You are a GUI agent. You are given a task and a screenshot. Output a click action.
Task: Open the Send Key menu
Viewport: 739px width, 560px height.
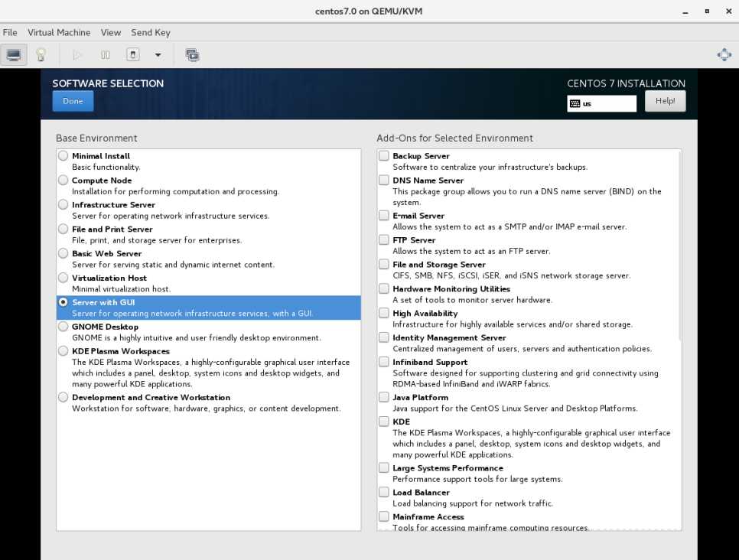(151, 33)
